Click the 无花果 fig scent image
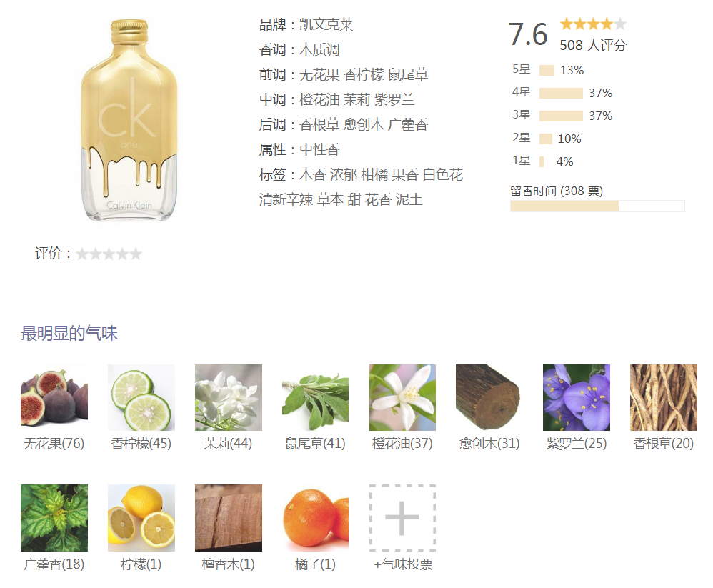Screen dimensions: 713x588 coord(54,397)
